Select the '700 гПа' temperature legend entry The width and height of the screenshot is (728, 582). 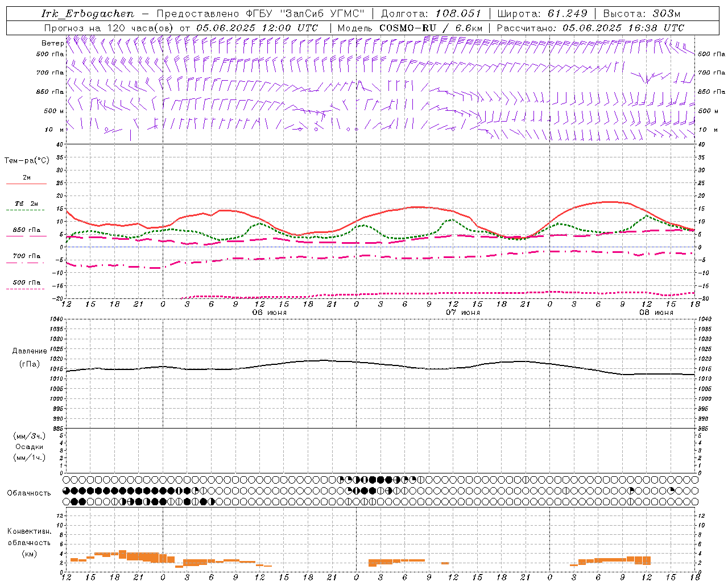coord(27,256)
